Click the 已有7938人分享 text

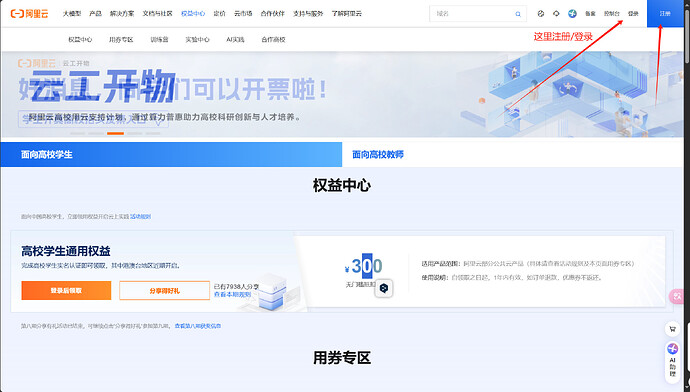click(236, 286)
